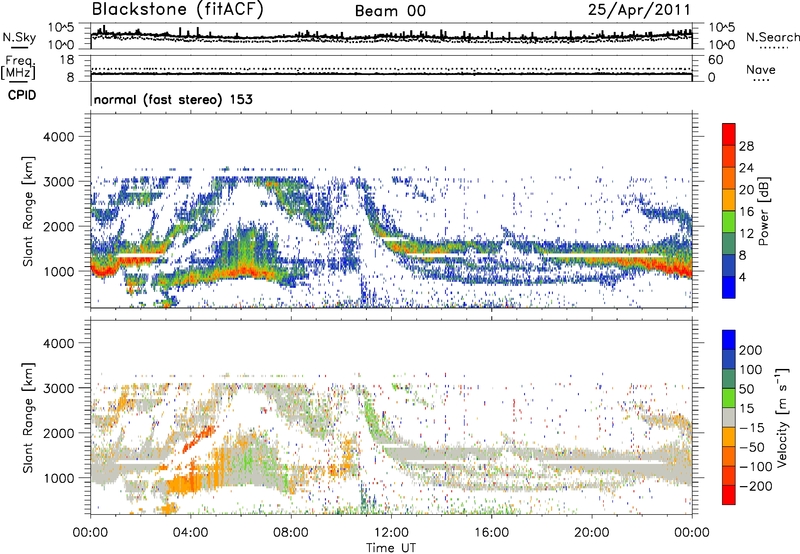Click the N.Search legend label
Viewport: 800px width, 554px height.
772,37
